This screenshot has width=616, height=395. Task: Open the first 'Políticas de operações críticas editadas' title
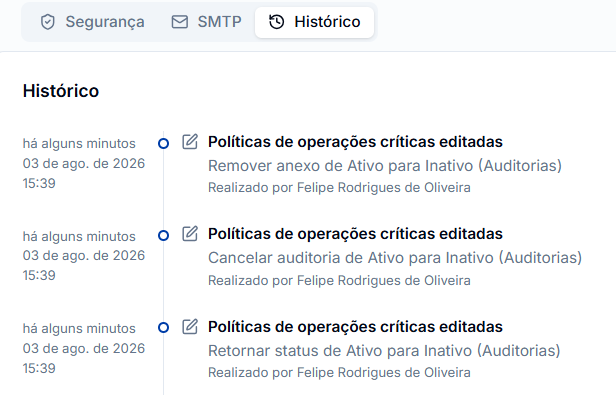[x=355, y=142]
